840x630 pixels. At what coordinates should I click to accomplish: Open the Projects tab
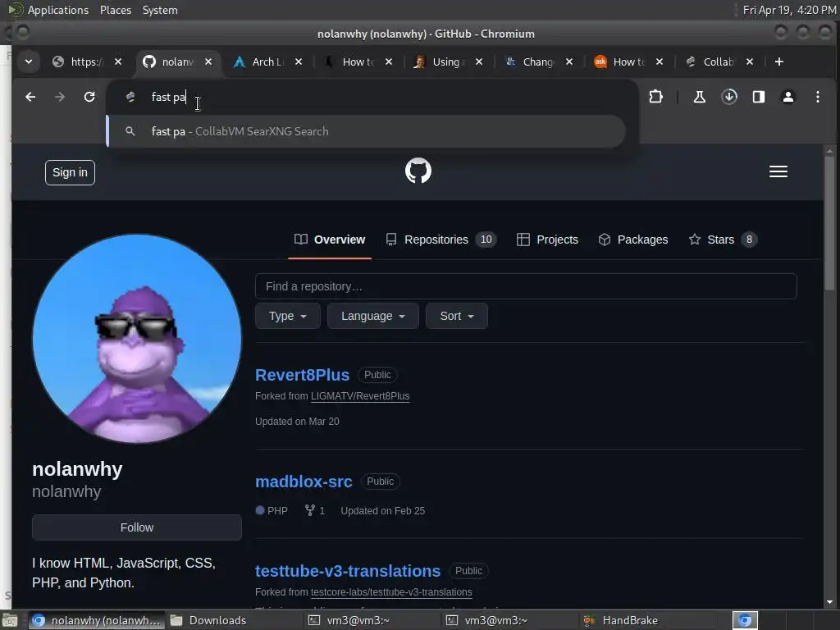tap(547, 240)
